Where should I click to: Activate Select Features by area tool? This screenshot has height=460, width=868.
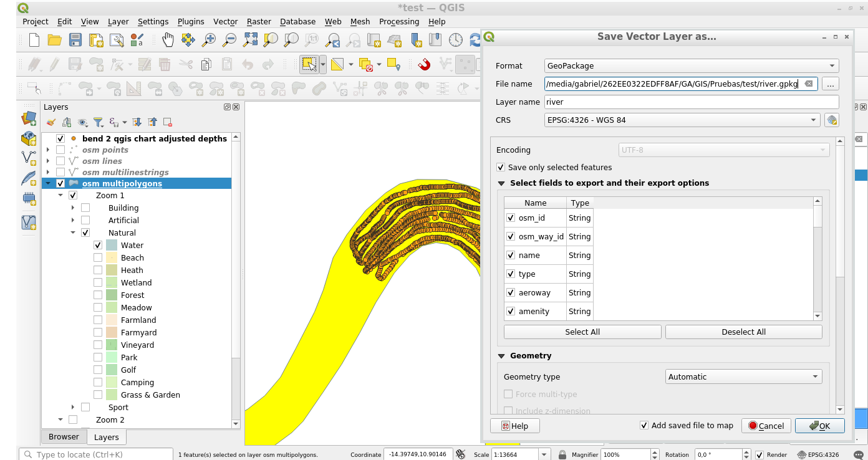[309, 64]
